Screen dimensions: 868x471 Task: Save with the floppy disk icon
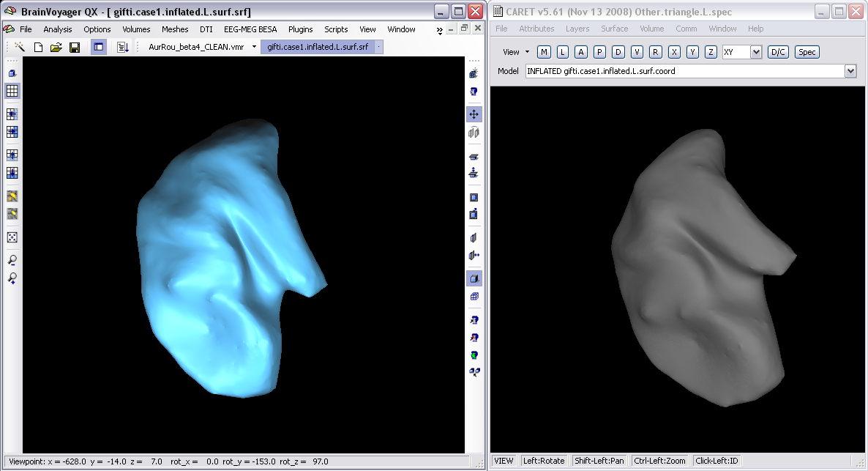click(x=74, y=47)
